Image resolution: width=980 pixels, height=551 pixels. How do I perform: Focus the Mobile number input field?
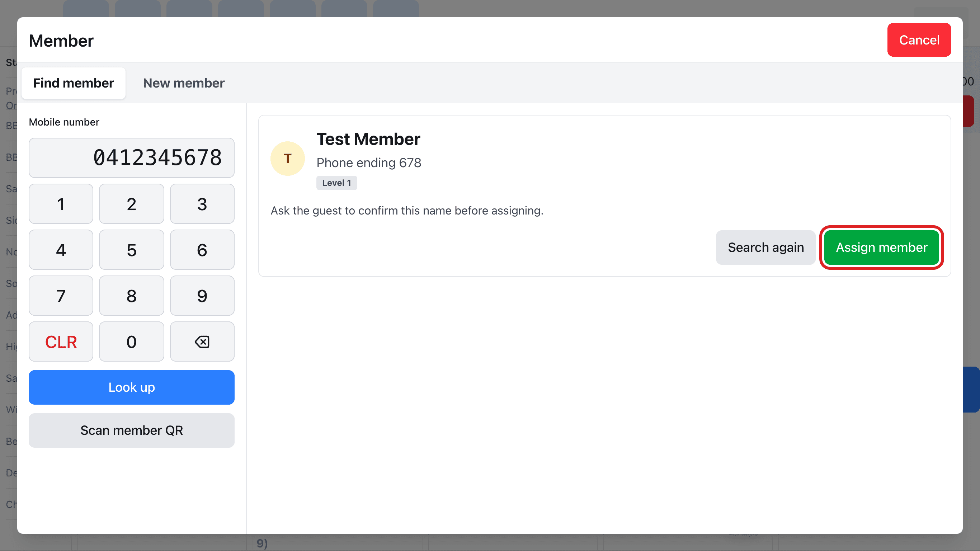pyautogui.click(x=132, y=157)
